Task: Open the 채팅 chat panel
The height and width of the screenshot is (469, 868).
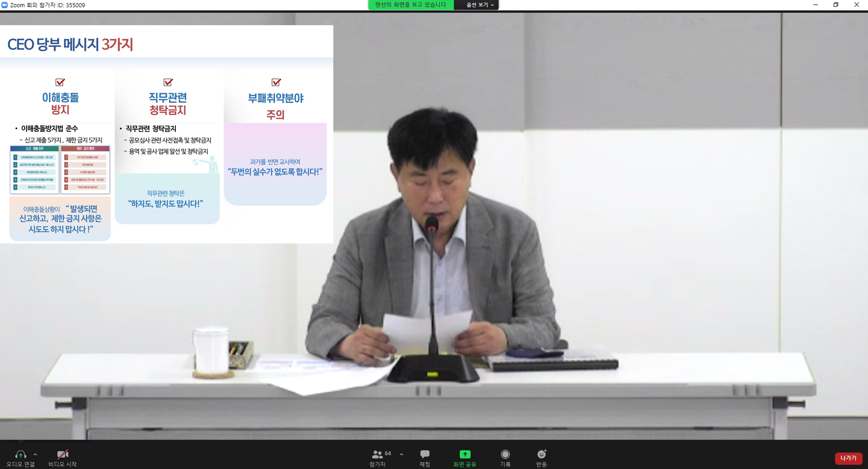Action: point(424,458)
